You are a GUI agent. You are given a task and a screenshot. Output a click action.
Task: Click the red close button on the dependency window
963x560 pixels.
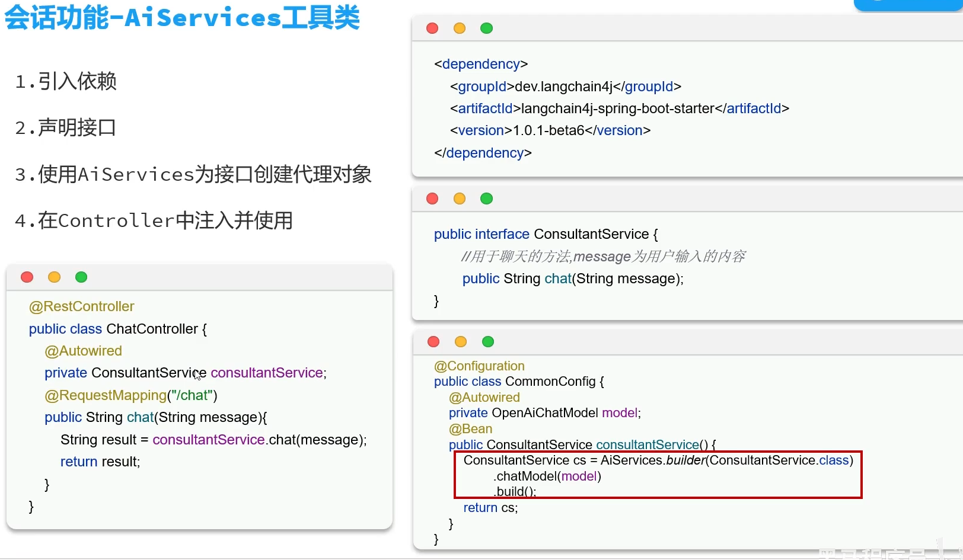432,28
